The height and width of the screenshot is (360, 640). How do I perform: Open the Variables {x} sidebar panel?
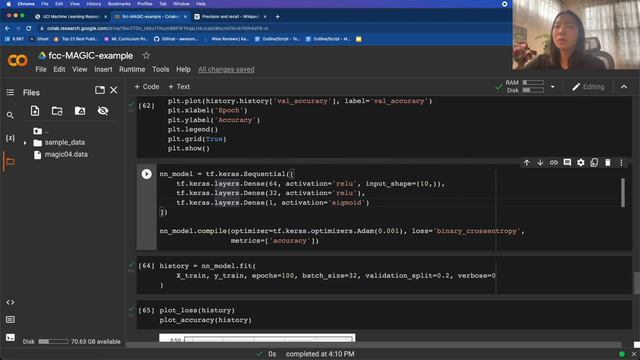coord(10,138)
